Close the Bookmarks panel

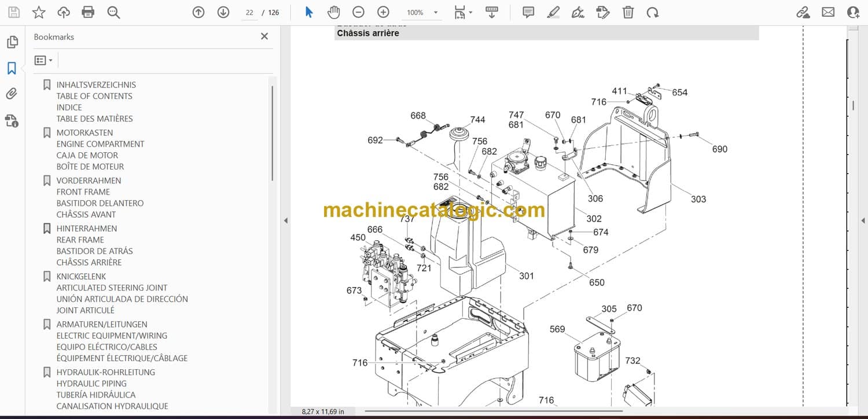click(264, 36)
